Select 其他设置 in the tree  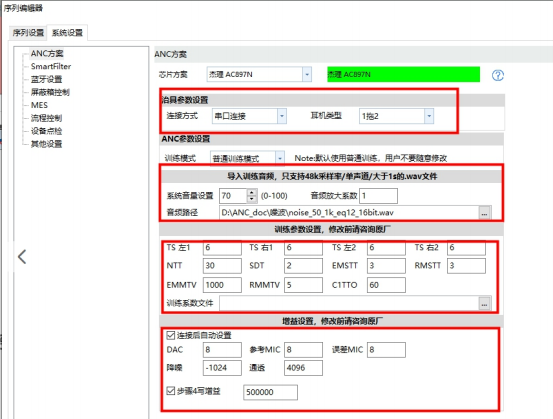[46, 144]
